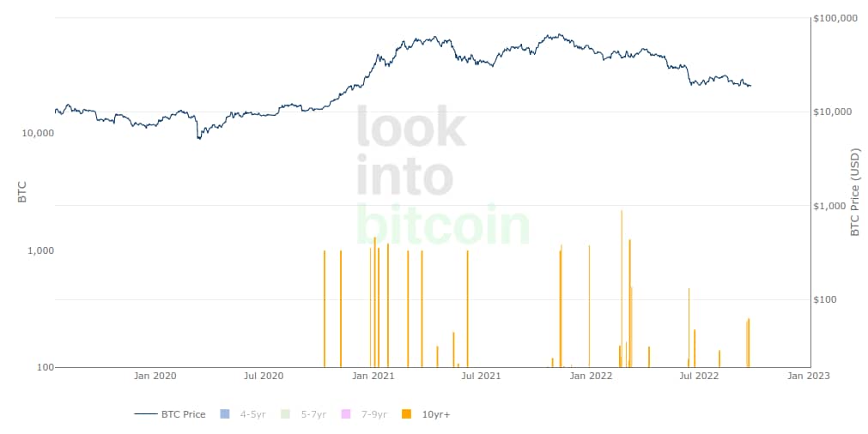
Task: Click the 10,000 left axis tick label
Action: 37,134
